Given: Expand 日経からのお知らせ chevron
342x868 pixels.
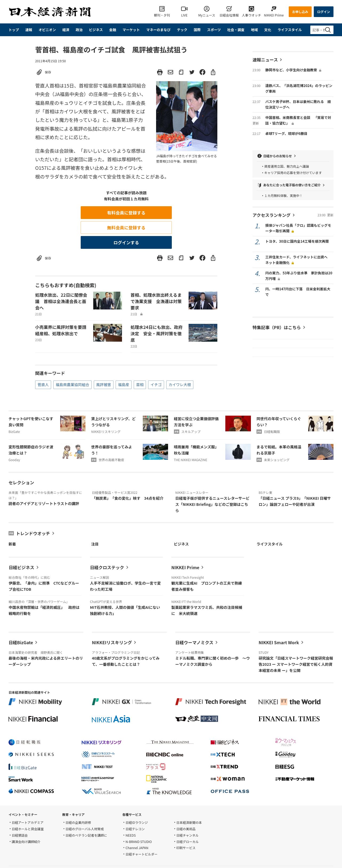Looking at the screenshot, I should 295,156.
